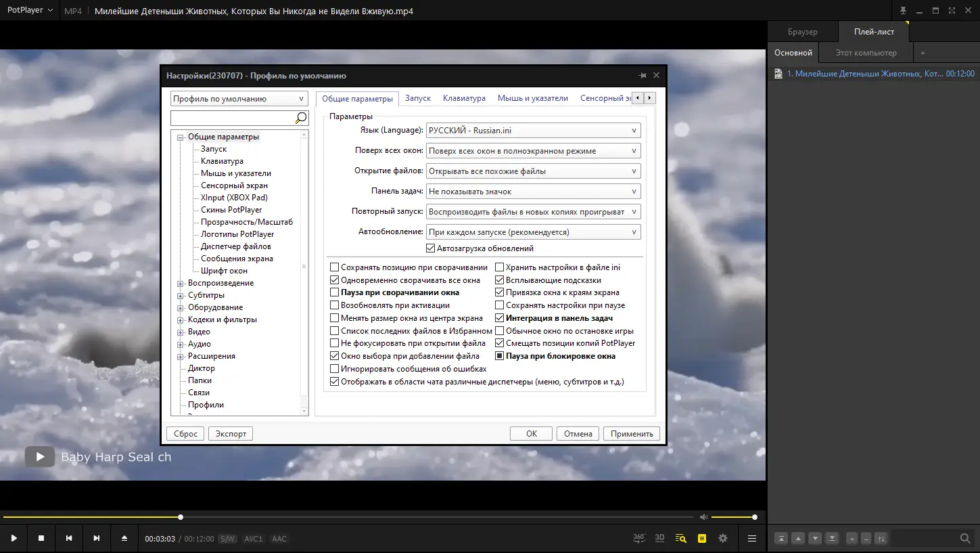Viewport: 980px width, 553px height.
Task: Click the playlist sort arrows icon
Action: (881, 539)
